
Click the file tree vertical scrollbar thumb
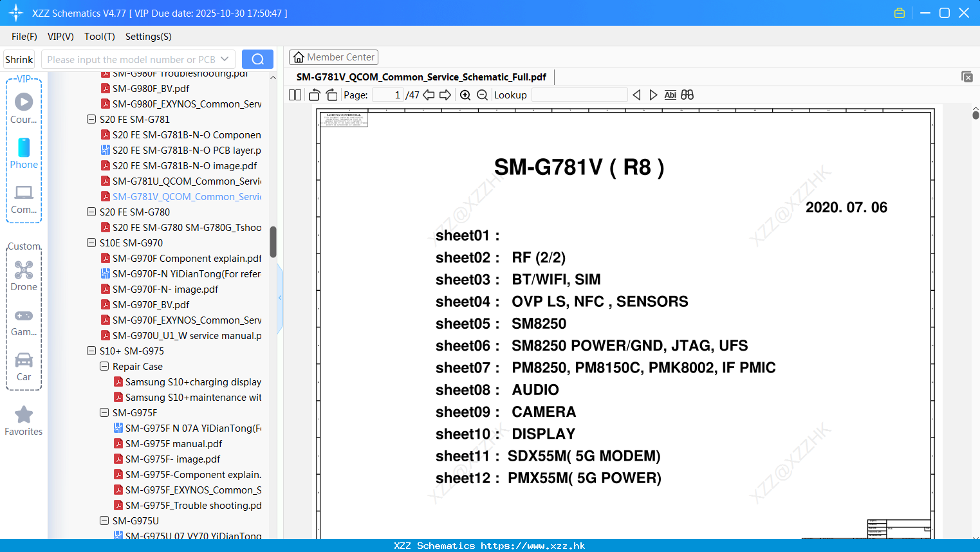pyautogui.click(x=273, y=242)
